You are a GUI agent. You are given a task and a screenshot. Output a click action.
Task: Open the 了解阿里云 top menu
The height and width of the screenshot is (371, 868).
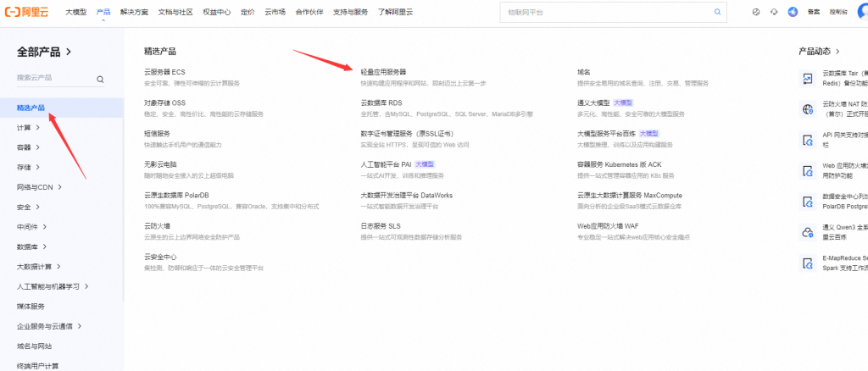click(395, 12)
